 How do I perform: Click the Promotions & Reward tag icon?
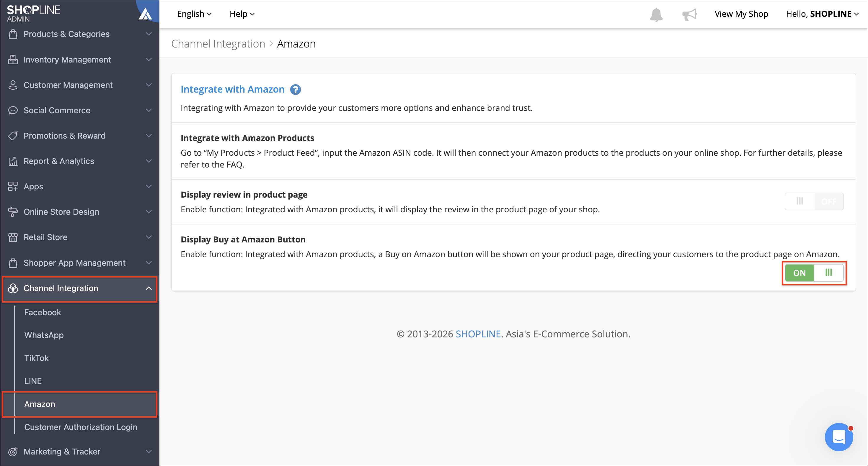[13, 136]
